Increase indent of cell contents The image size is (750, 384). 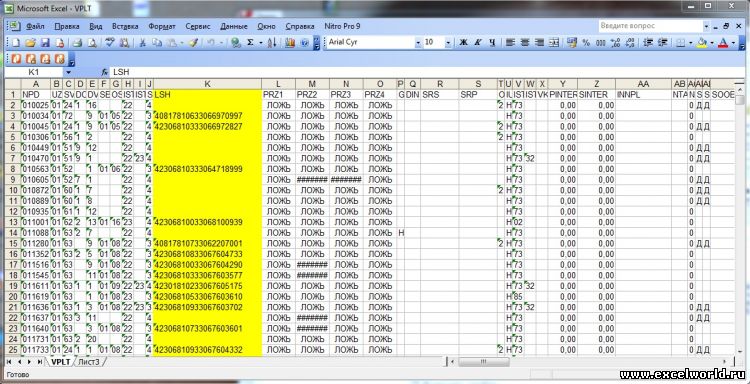pyautogui.click(x=663, y=43)
